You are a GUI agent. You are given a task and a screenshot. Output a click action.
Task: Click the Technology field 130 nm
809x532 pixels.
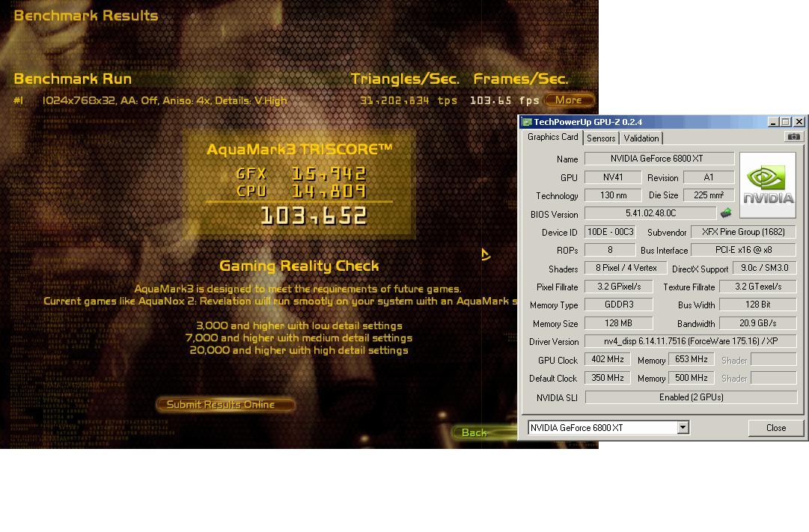tap(612, 195)
